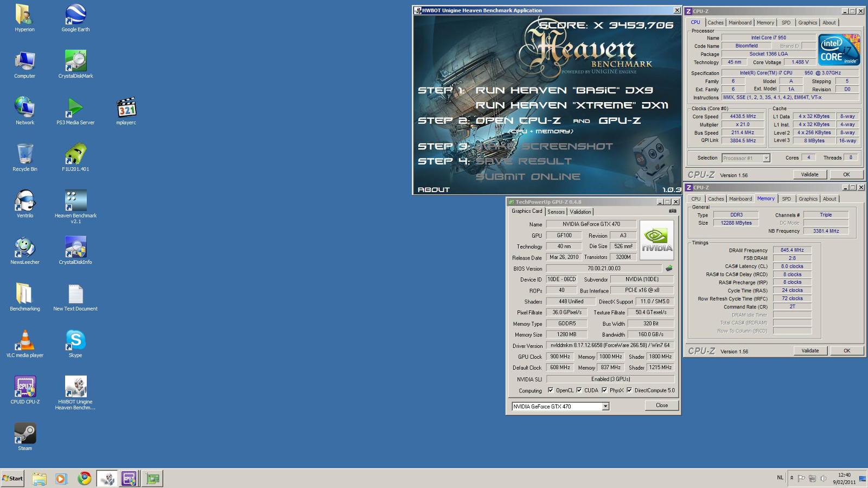This screenshot has width=868, height=488.
Task: Select the Network desktop icon
Action: click(24, 111)
